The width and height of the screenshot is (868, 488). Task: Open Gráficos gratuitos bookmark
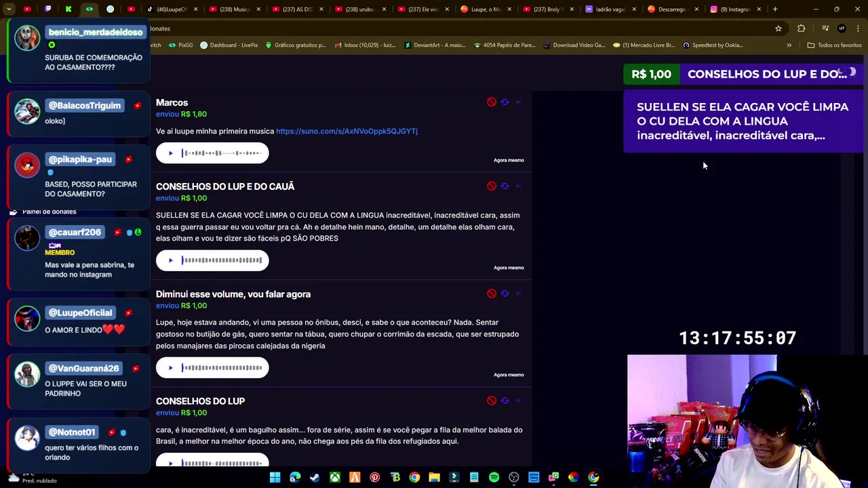tap(295, 45)
